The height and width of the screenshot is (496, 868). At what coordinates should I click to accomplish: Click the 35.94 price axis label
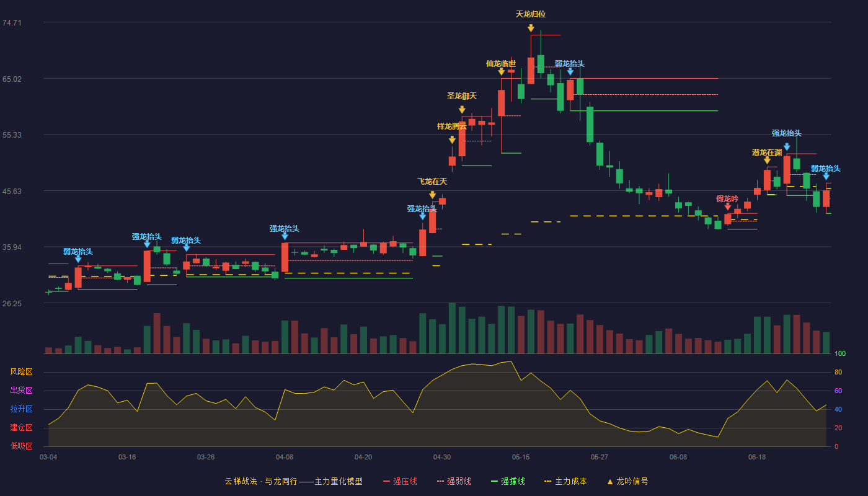(12, 247)
